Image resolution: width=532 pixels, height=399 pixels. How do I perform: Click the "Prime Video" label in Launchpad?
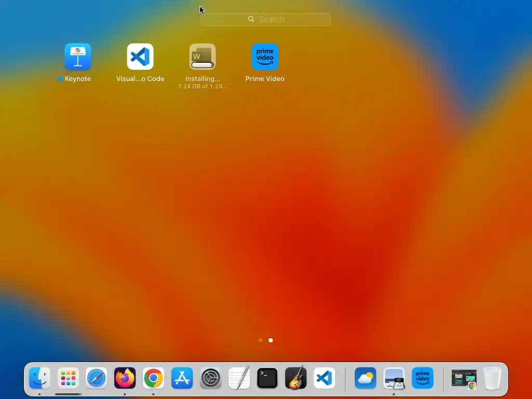coord(265,79)
